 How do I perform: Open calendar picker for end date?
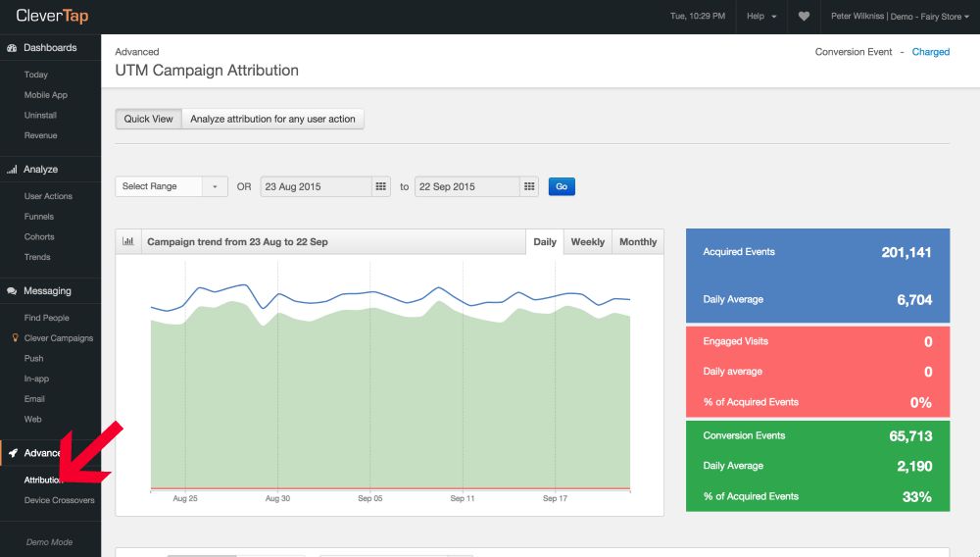pyautogui.click(x=530, y=186)
